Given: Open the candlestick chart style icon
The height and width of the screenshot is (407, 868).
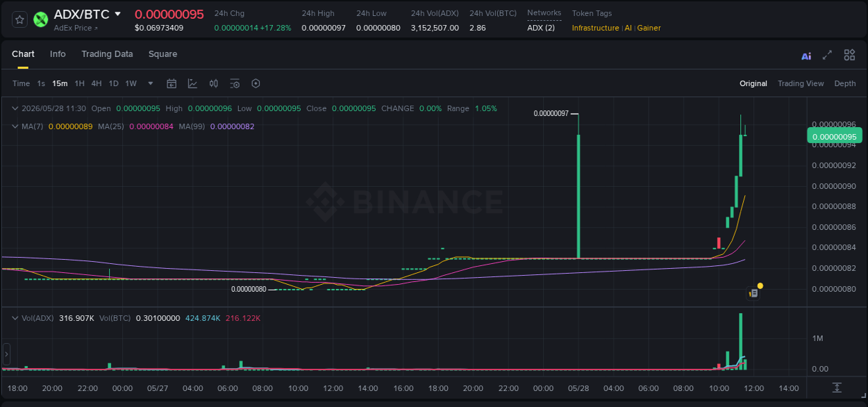Looking at the screenshot, I should click(214, 83).
